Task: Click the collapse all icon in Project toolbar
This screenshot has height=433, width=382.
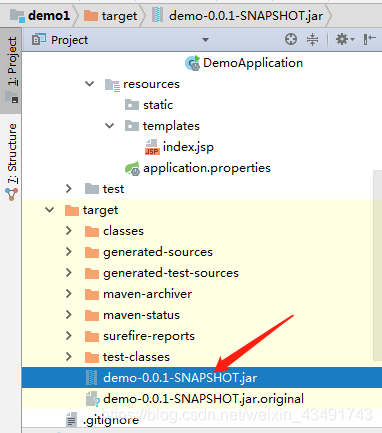Action: point(312,39)
